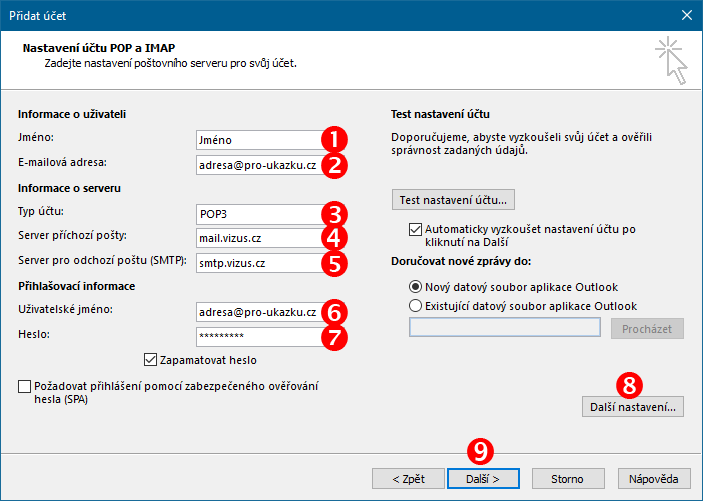703x501 pixels.
Task: Open Další nastavení dialog
Action: tap(633, 407)
